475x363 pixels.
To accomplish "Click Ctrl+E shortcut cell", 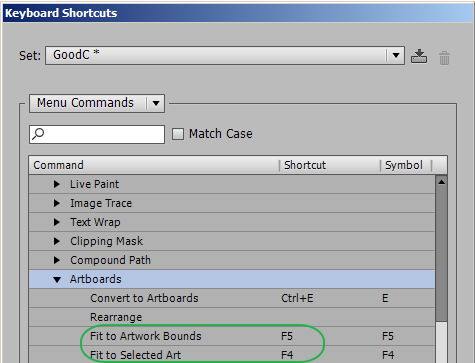I will click(297, 298).
